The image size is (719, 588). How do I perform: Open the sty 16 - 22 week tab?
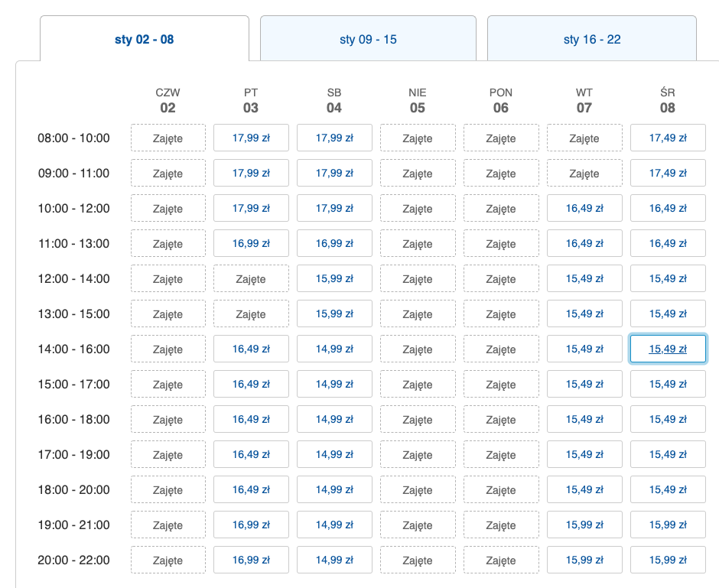tap(591, 39)
